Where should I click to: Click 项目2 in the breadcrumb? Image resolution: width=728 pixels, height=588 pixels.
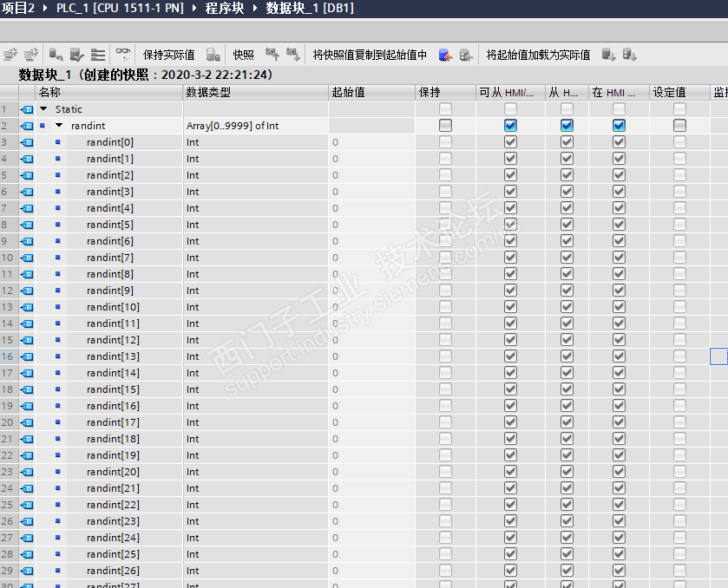coord(17,8)
